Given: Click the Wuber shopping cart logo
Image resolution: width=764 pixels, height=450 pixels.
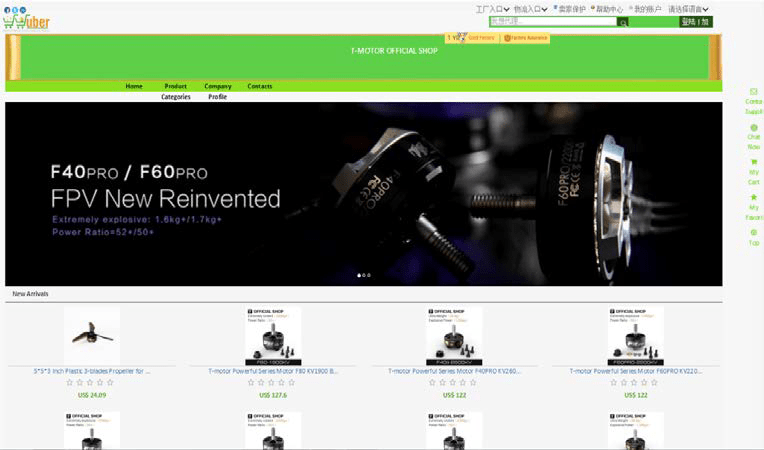Looking at the screenshot, I should point(27,22).
